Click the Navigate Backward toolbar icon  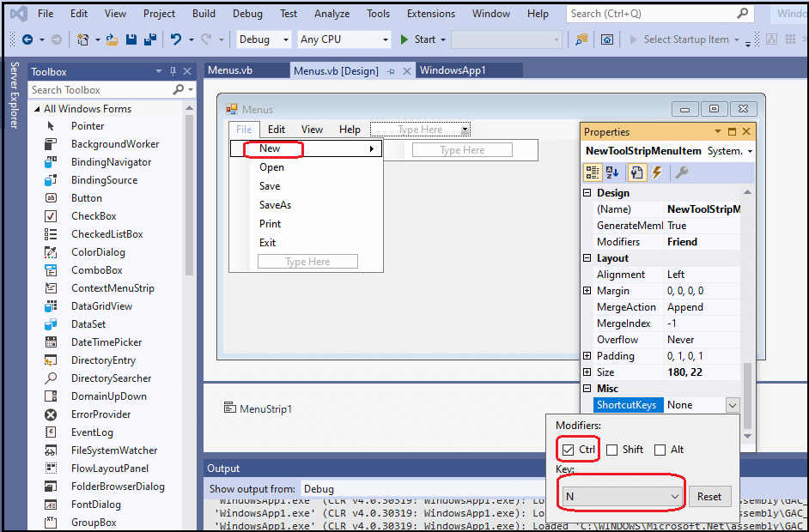tap(27, 39)
